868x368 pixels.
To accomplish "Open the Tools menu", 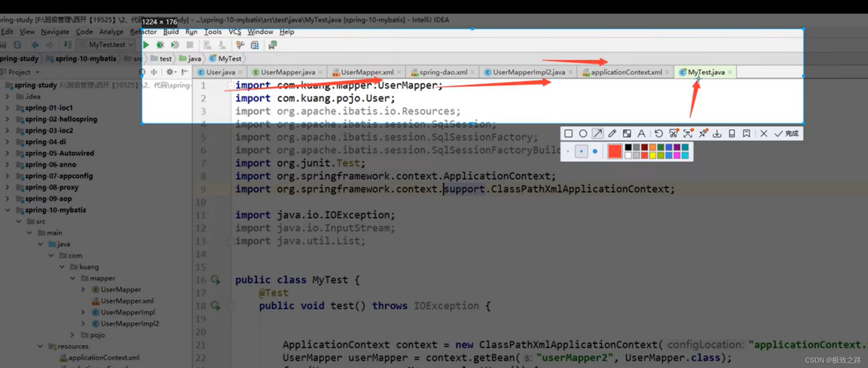I will [x=213, y=32].
